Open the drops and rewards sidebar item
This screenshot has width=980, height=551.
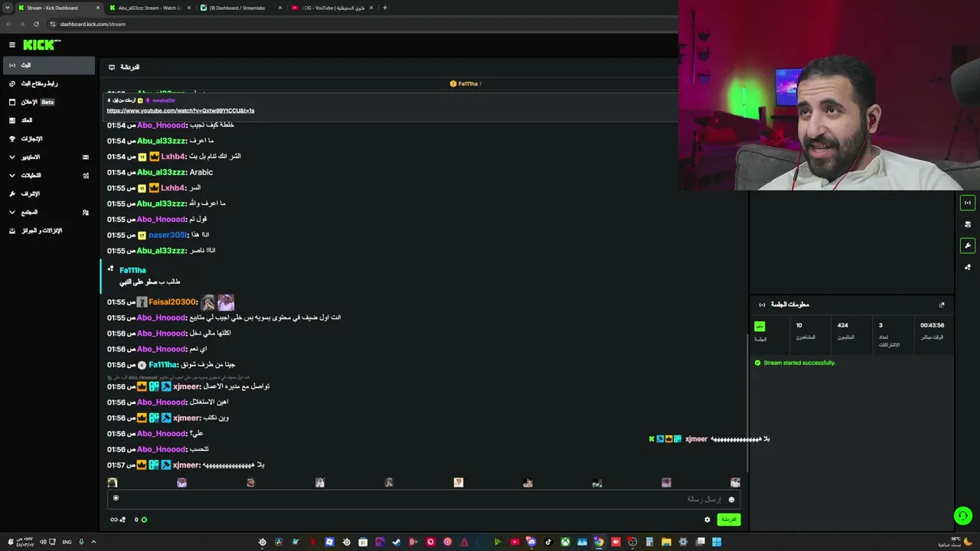(x=49, y=230)
